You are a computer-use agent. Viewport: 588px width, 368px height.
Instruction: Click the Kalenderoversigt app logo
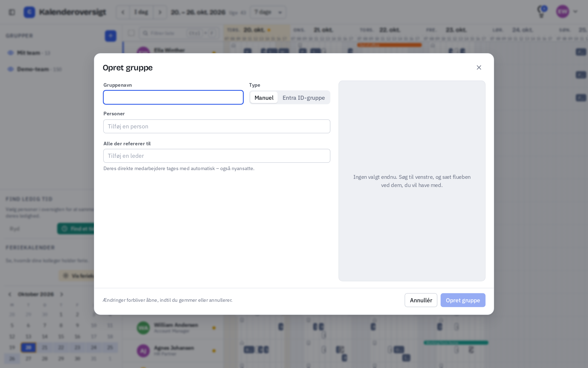[29, 12]
